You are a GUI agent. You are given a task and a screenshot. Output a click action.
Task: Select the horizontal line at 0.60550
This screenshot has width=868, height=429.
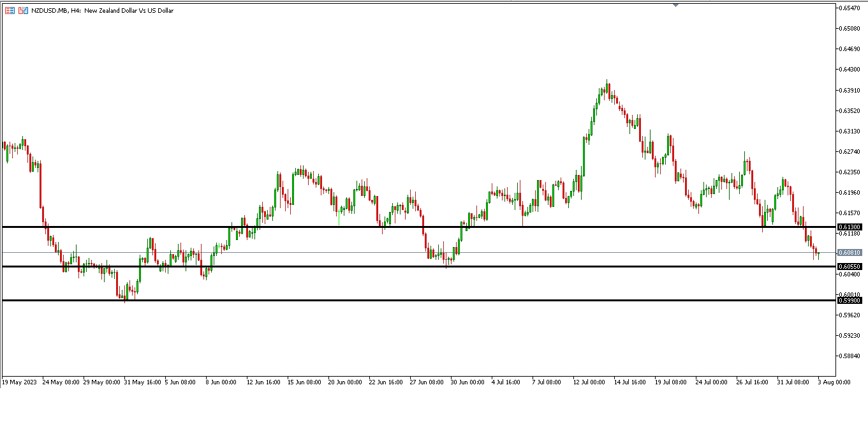(418, 266)
